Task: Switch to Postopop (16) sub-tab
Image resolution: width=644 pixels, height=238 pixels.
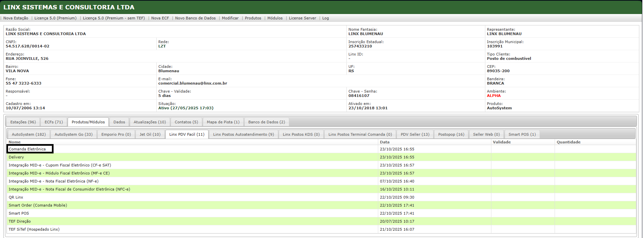Action: point(451,134)
